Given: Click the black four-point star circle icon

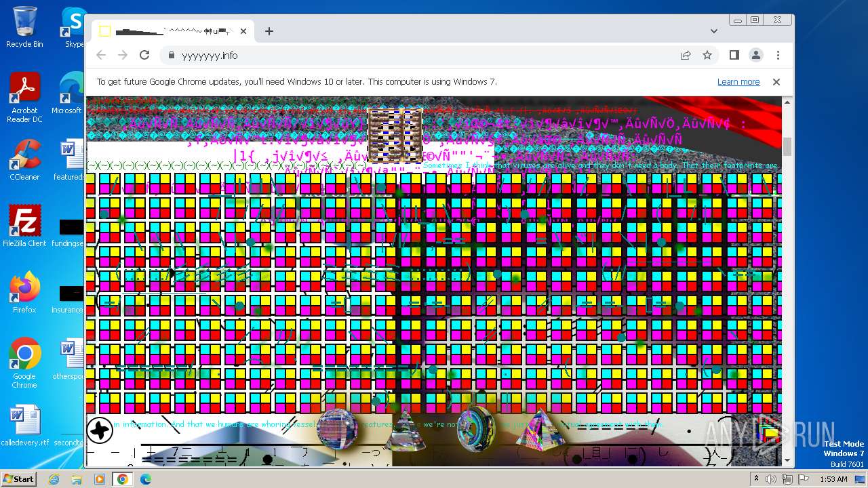Looking at the screenshot, I should click(x=100, y=430).
